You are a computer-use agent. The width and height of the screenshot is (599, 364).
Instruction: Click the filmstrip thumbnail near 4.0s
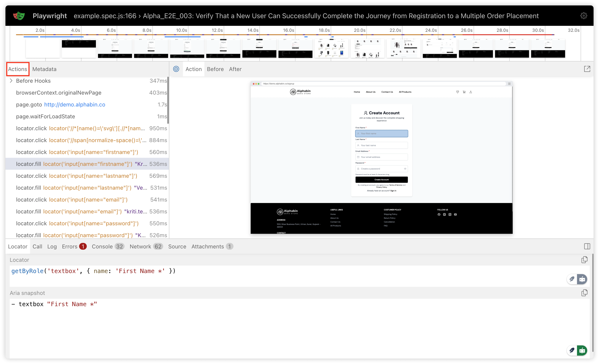click(79, 48)
